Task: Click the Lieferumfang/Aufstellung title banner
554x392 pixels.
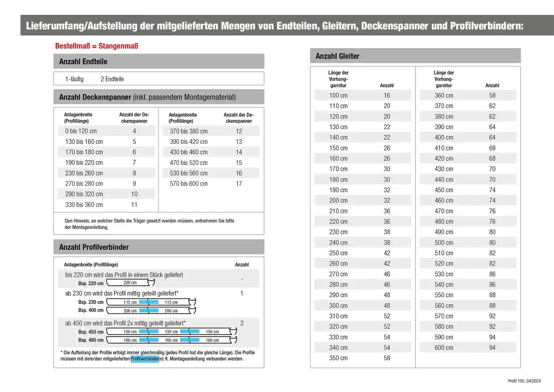Action: pyautogui.click(x=277, y=25)
